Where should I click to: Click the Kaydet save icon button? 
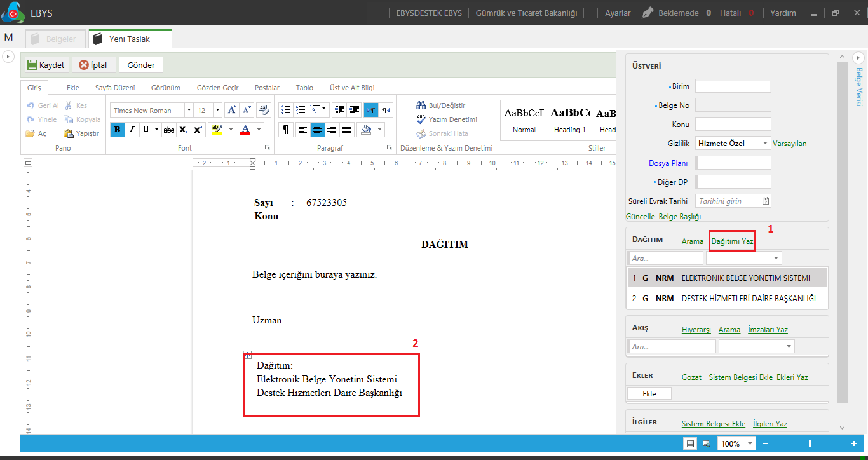46,65
